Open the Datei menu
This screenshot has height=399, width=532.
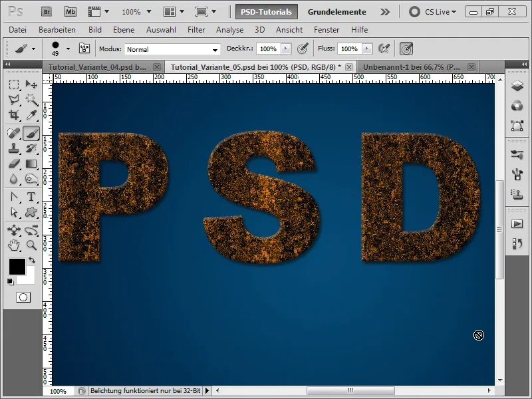(x=18, y=30)
